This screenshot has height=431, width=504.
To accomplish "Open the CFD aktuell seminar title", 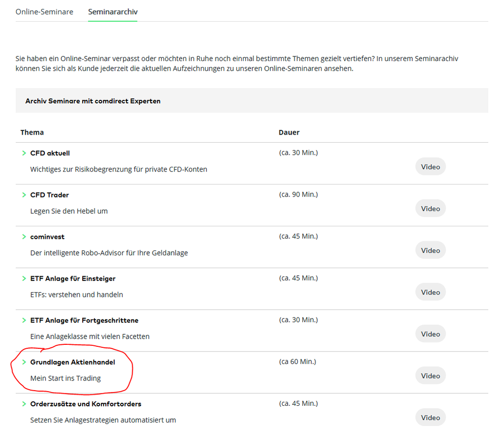I will 50,153.
